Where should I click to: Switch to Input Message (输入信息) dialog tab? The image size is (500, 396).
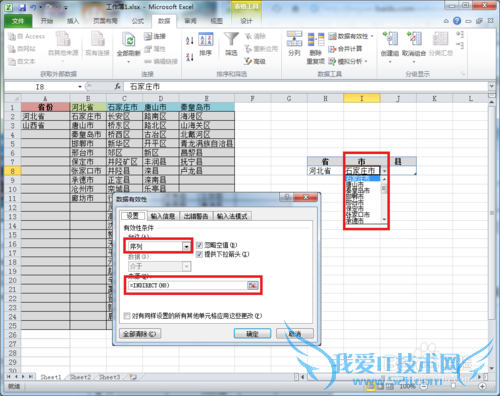point(163,216)
